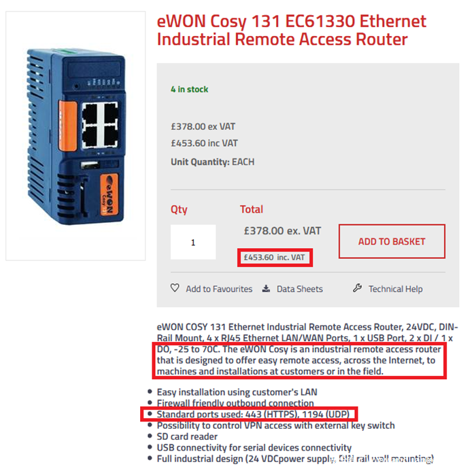Click the £378.00 ex. VAT total
Screen dimensions: 476x473
tap(282, 231)
